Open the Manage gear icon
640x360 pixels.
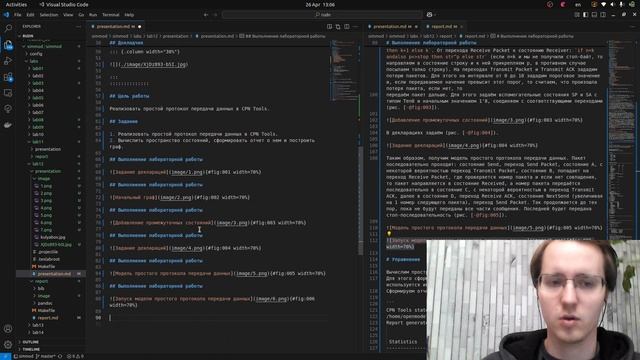(x=8, y=344)
